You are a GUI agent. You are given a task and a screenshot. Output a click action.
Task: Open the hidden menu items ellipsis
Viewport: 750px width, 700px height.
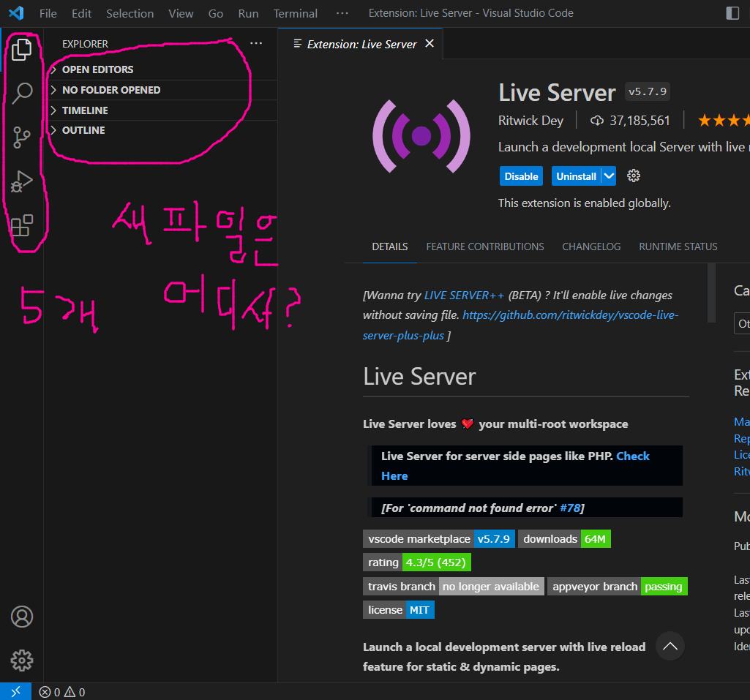[x=342, y=13]
